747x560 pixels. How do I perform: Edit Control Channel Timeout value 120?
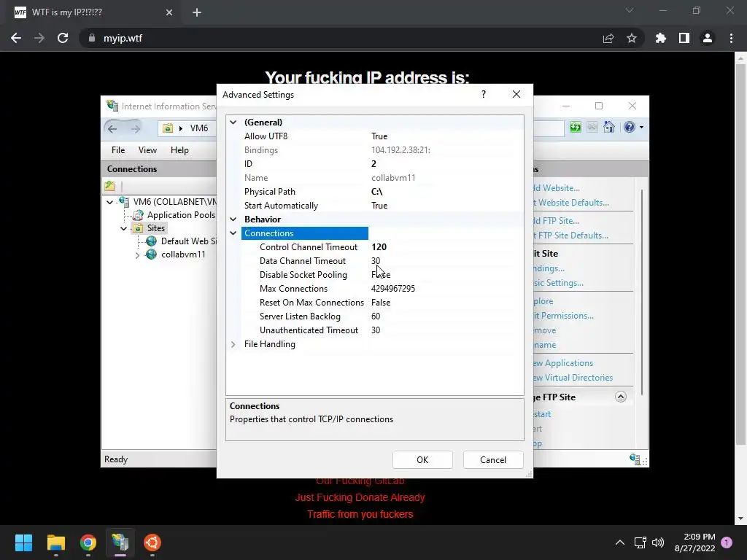coord(379,247)
